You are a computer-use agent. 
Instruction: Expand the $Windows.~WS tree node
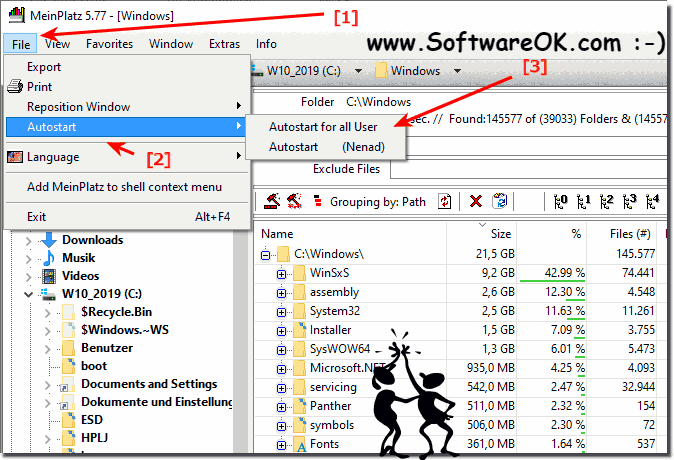[x=47, y=331]
